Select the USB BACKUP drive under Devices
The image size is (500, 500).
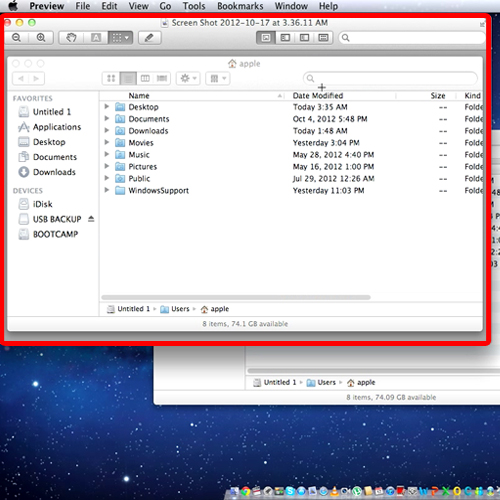pyautogui.click(x=50, y=219)
